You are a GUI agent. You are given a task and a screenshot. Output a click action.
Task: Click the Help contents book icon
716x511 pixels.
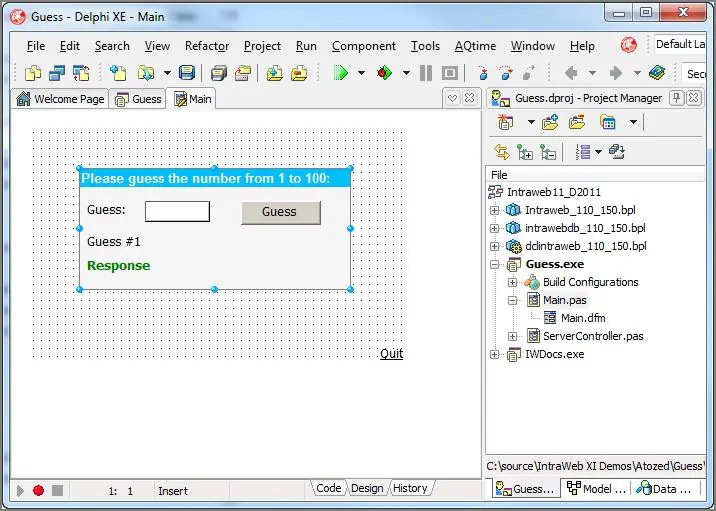657,73
